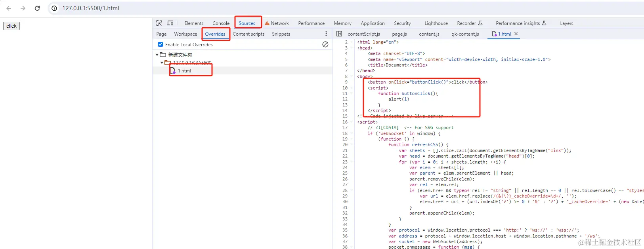644x249 pixels.
Task: Open the Memory tab
Action: (342, 23)
